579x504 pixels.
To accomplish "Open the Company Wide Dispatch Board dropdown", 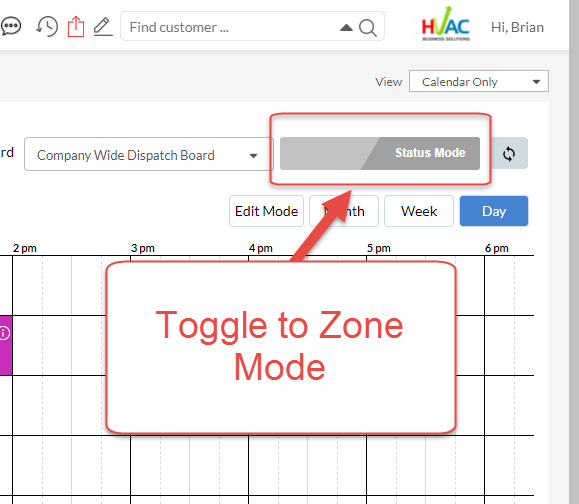I will tap(148, 154).
